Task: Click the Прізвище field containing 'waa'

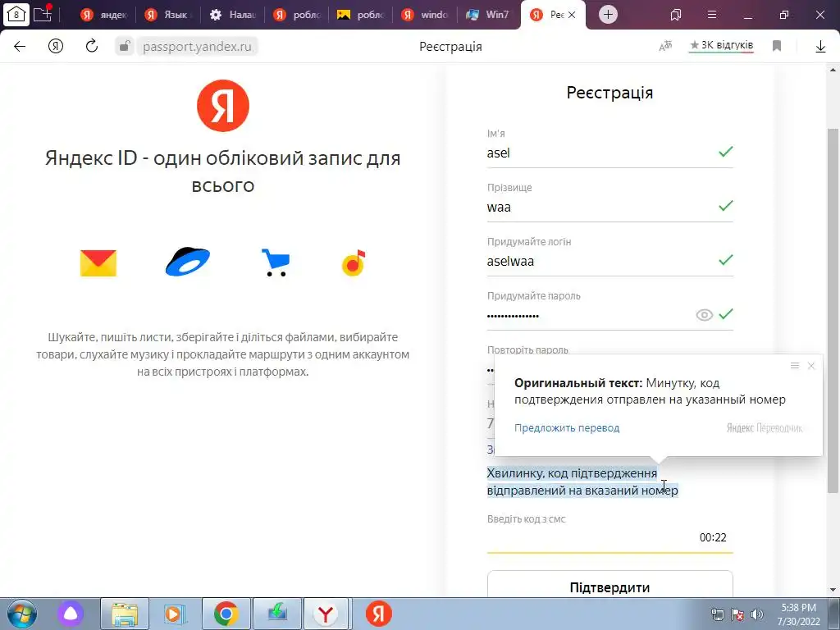Action: tap(609, 208)
